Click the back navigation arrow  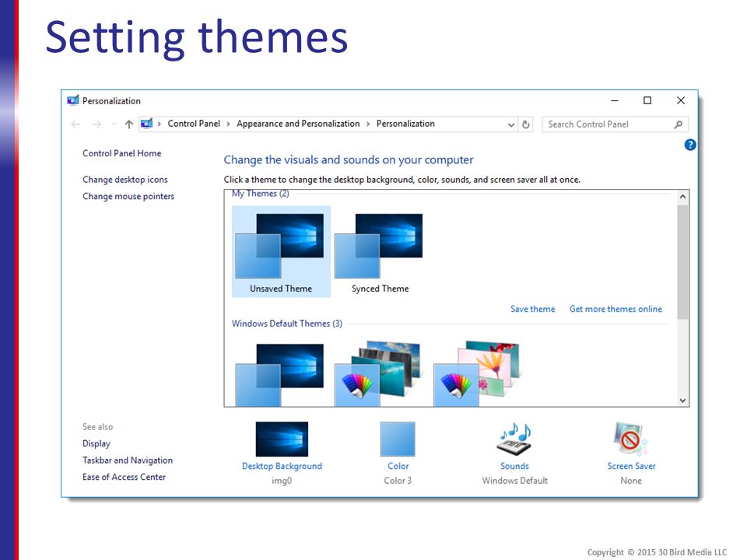(x=75, y=124)
